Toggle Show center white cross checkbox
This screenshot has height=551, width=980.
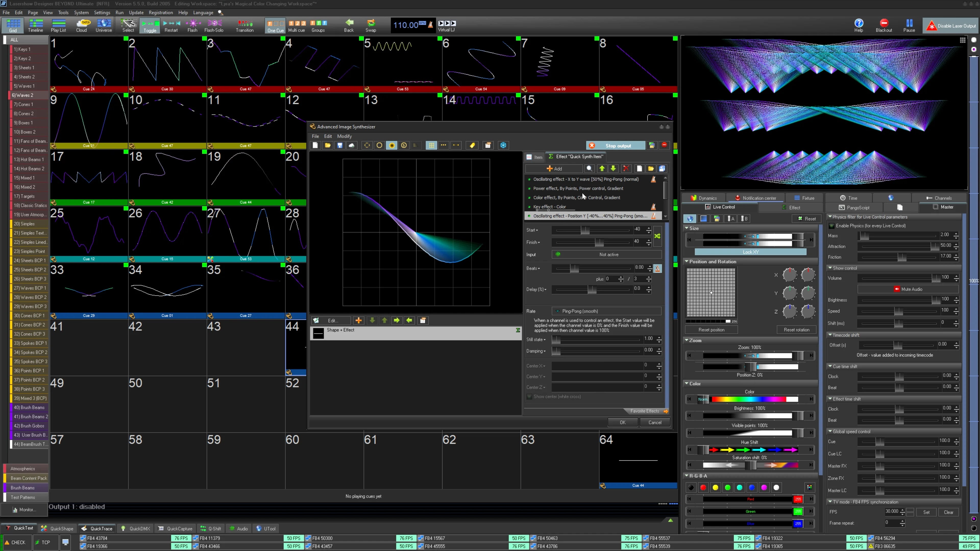[x=529, y=397]
